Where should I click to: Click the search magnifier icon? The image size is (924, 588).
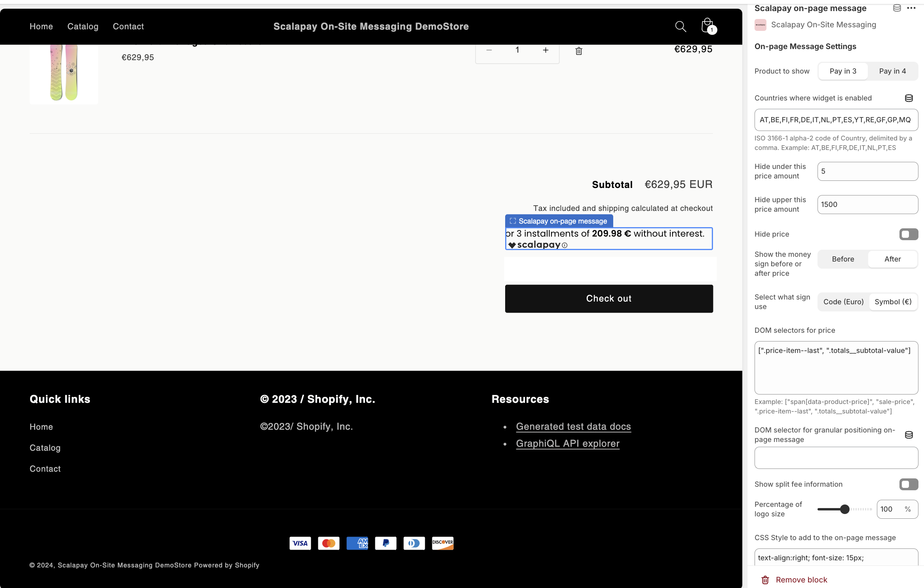click(x=680, y=27)
